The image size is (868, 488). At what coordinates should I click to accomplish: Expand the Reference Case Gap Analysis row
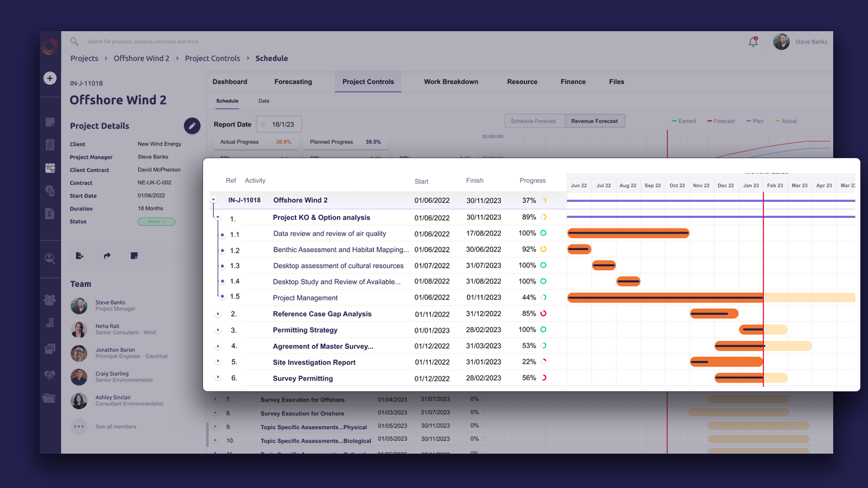(x=218, y=314)
